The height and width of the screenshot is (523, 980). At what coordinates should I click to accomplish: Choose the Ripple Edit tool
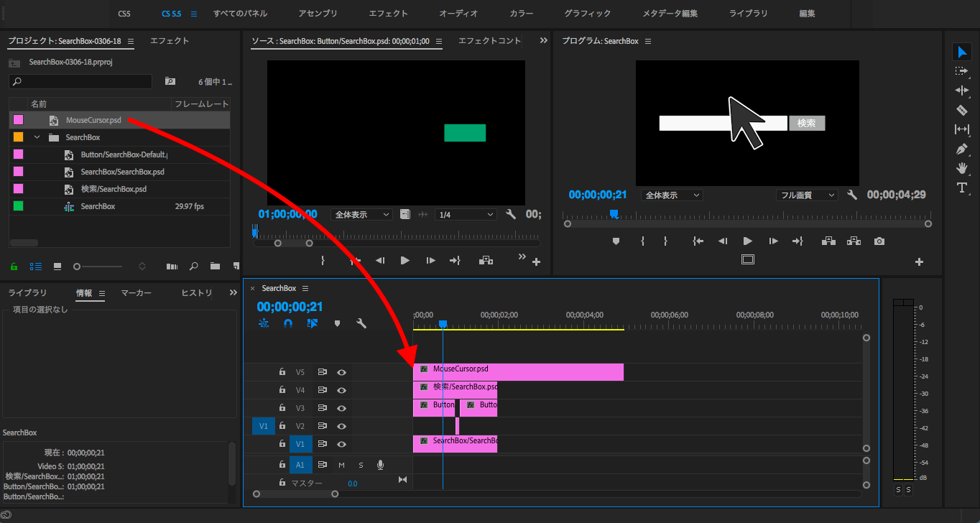click(961, 91)
